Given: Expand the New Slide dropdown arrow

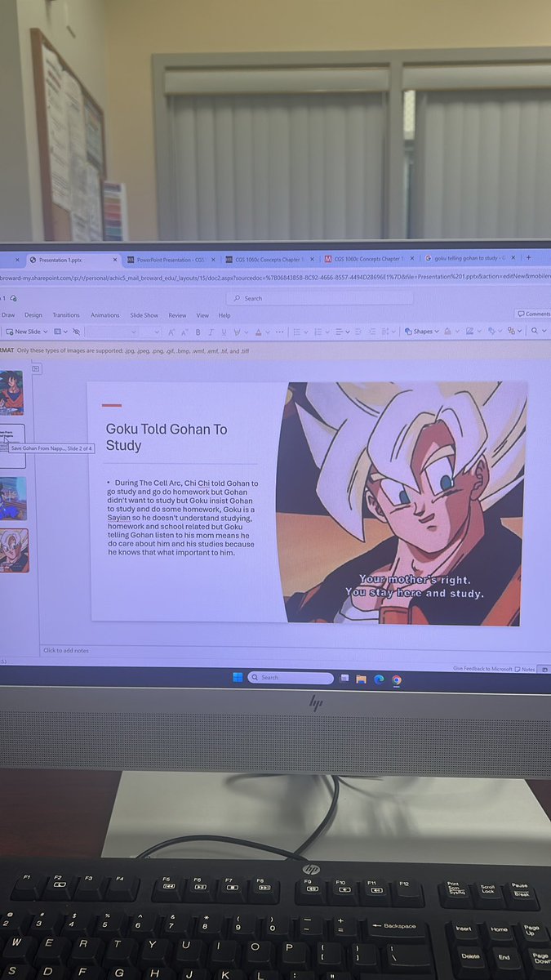Looking at the screenshot, I should 46,332.
